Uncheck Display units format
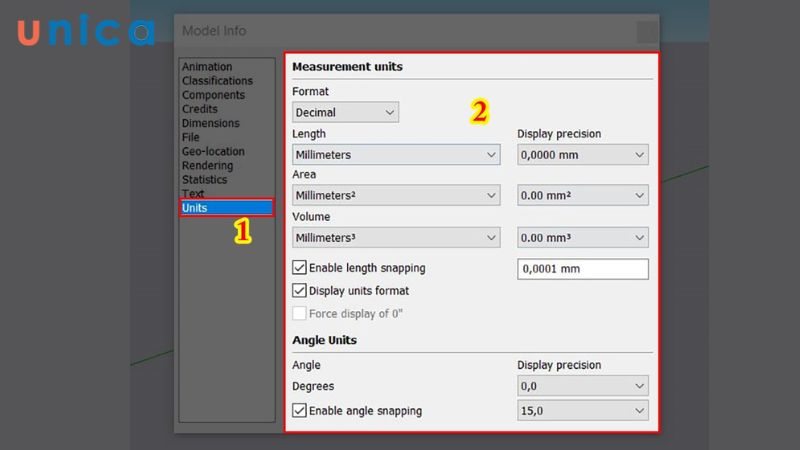This screenshot has width=800, height=450. pyautogui.click(x=300, y=291)
